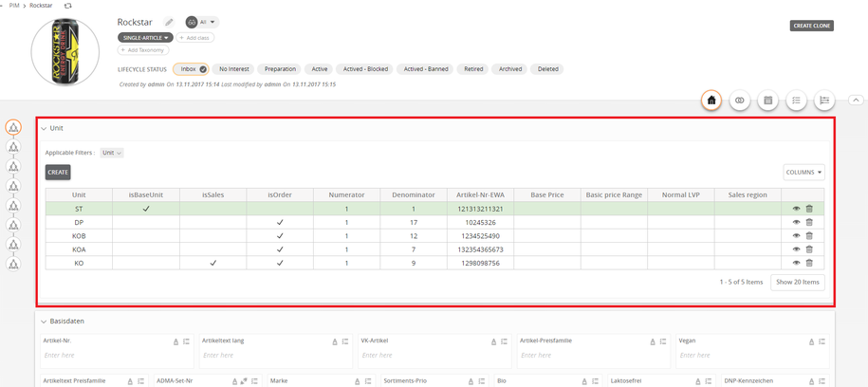Click the translation icon on Artikel-Preisfamilie field

tap(652, 341)
